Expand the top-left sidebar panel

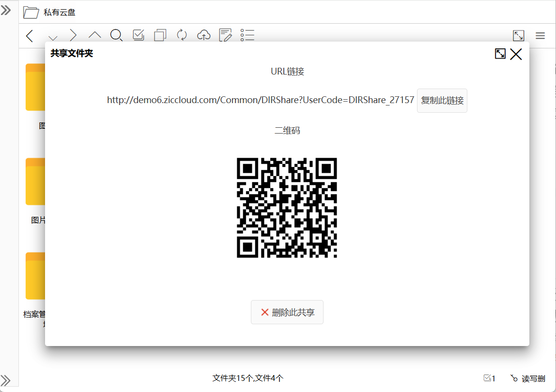(x=6, y=10)
